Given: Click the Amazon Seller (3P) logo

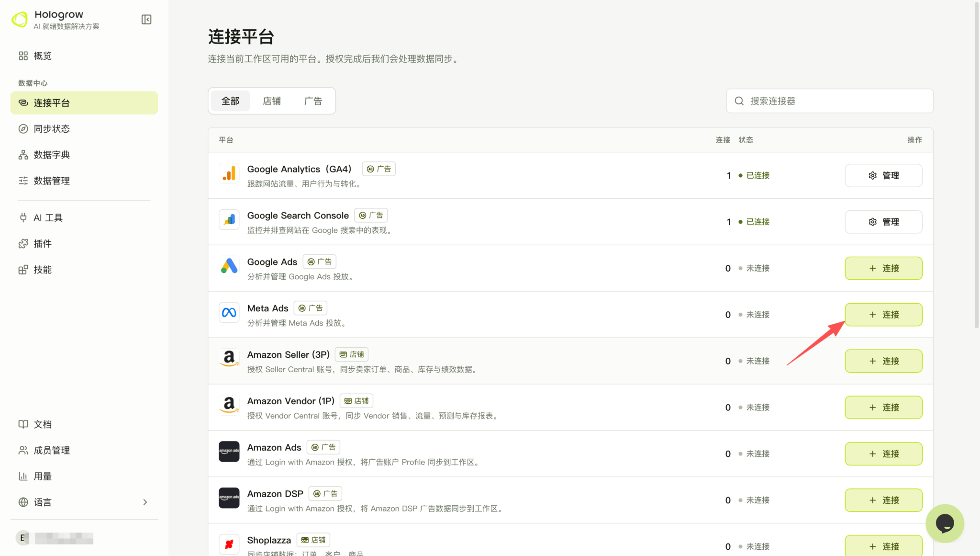Looking at the screenshot, I should click(x=229, y=359).
